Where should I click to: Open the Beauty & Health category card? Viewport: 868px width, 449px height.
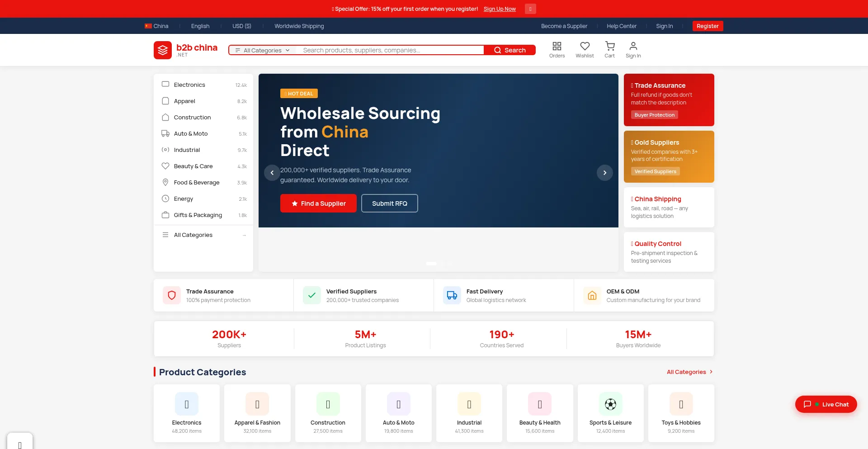(540, 413)
